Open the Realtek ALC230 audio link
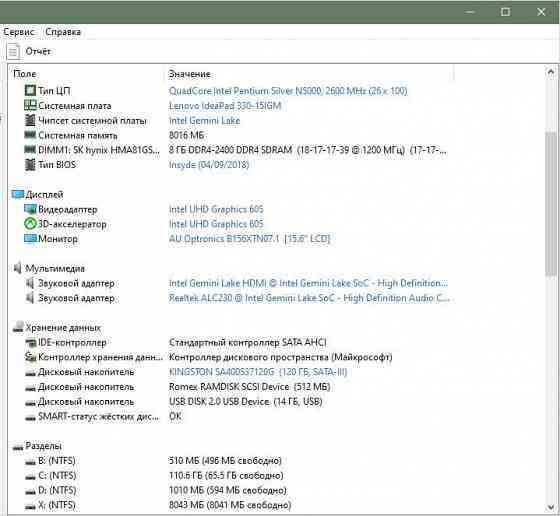The image size is (560, 516). point(309,298)
